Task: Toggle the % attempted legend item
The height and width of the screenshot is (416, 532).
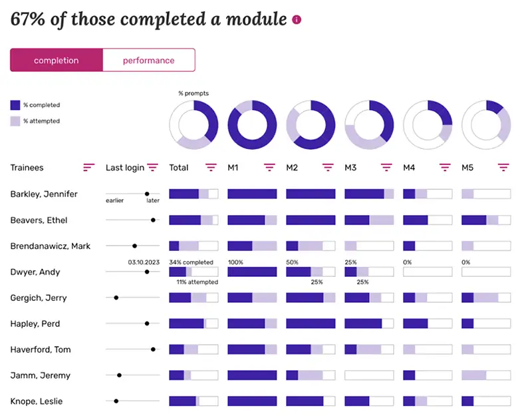Action: point(33,120)
